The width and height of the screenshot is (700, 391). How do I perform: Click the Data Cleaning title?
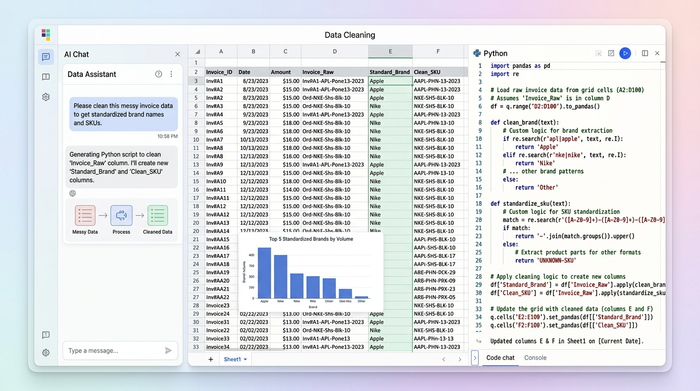coord(350,35)
